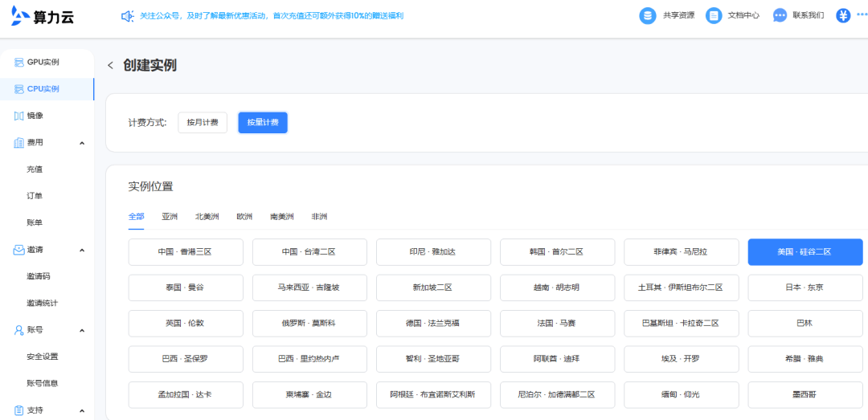Open 订单 in the sidebar
The image size is (868, 420).
point(35,196)
